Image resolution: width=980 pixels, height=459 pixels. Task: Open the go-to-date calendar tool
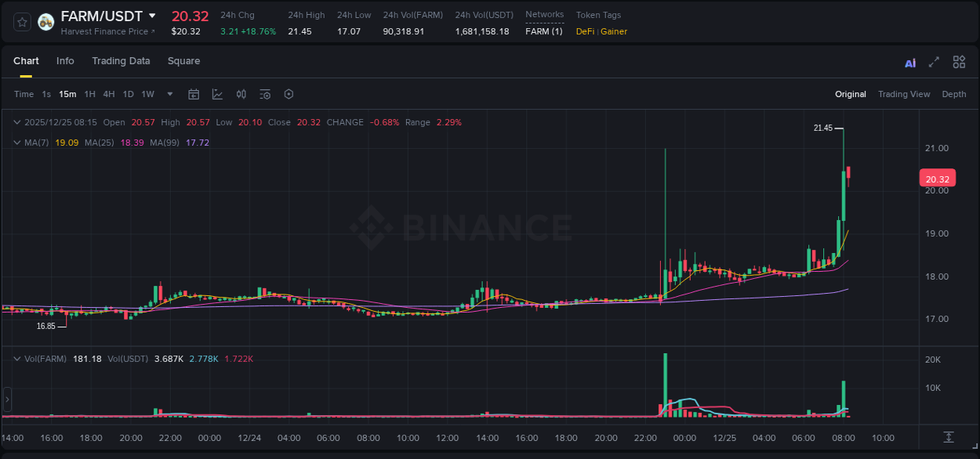pyautogui.click(x=194, y=94)
